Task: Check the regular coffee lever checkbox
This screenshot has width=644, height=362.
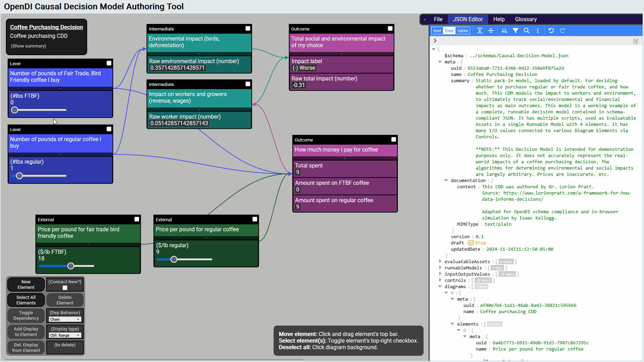Action: (109, 129)
